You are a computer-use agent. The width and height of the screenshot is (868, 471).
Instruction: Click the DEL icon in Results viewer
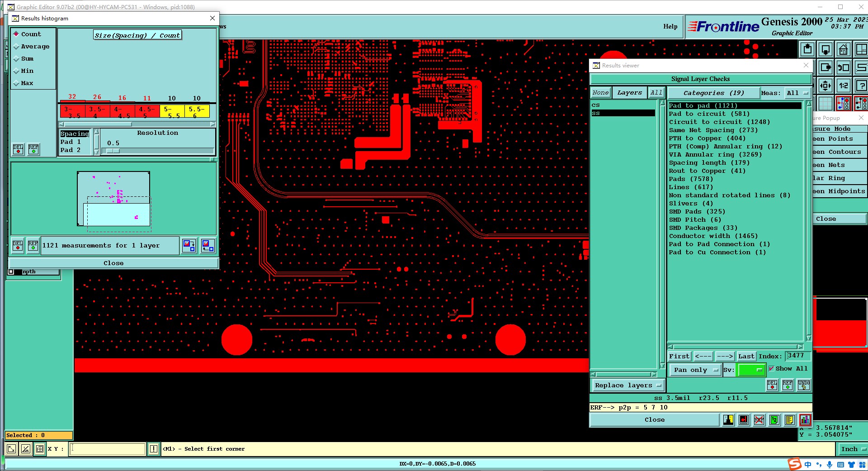[772, 385]
